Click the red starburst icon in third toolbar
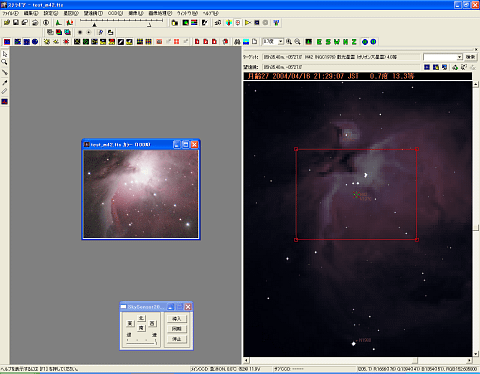The image size is (480, 374). 66,42
